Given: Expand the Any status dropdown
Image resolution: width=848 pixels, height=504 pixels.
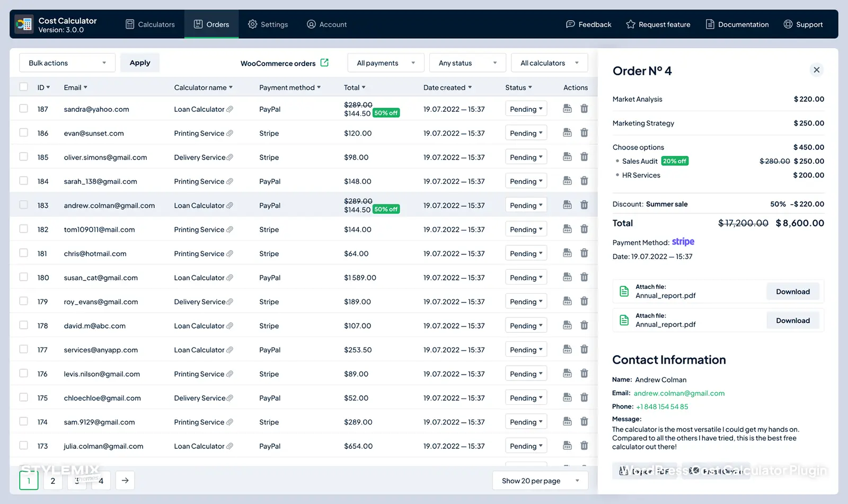Looking at the screenshot, I should 467,63.
